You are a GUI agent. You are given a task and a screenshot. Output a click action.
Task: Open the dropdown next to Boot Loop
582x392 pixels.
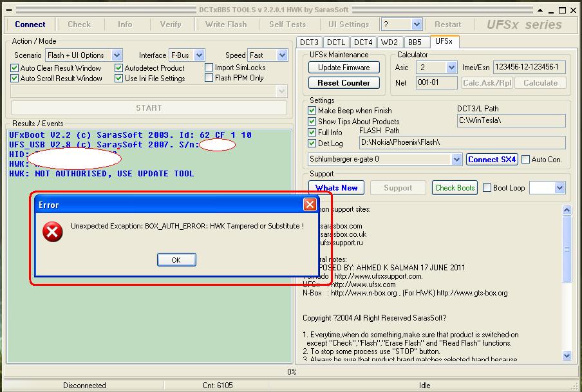pos(559,188)
